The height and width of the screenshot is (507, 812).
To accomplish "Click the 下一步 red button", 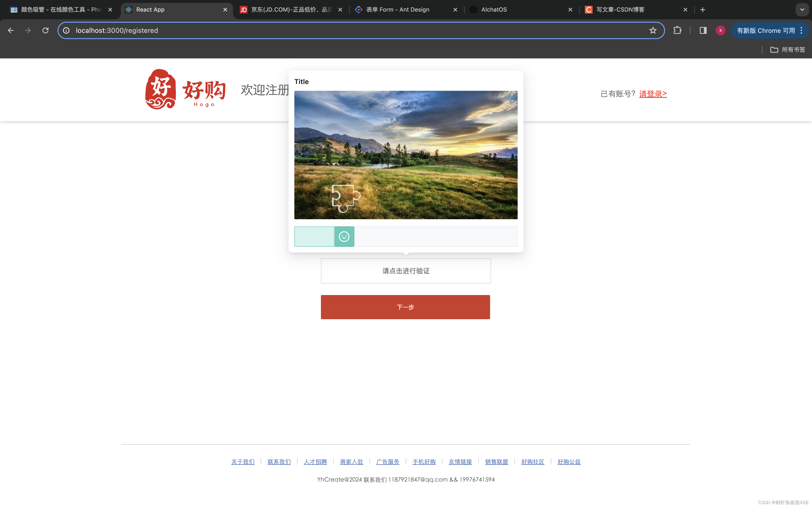I will [x=405, y=307].
